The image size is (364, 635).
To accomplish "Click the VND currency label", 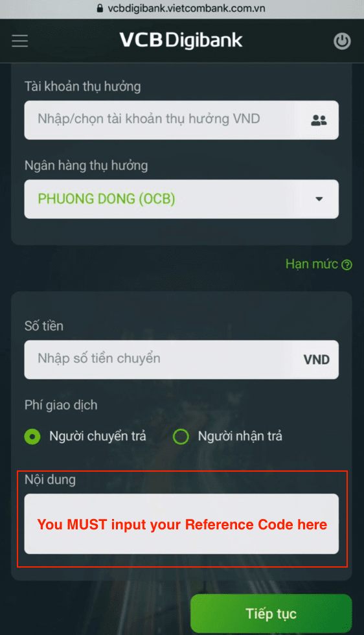I will pyautogui.click(x=317, y=360).
